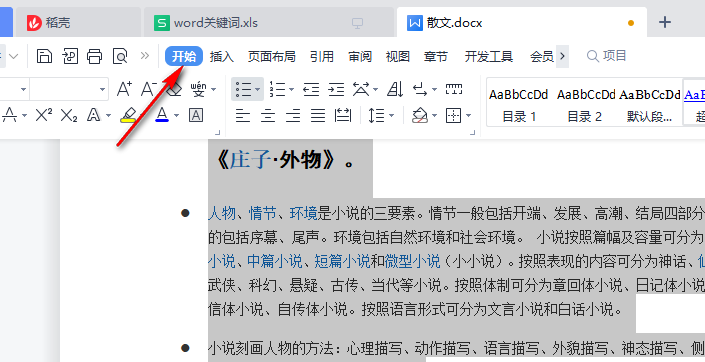
Task: Open paragraph settings dialog launcher
Action: tap(473, 132)
